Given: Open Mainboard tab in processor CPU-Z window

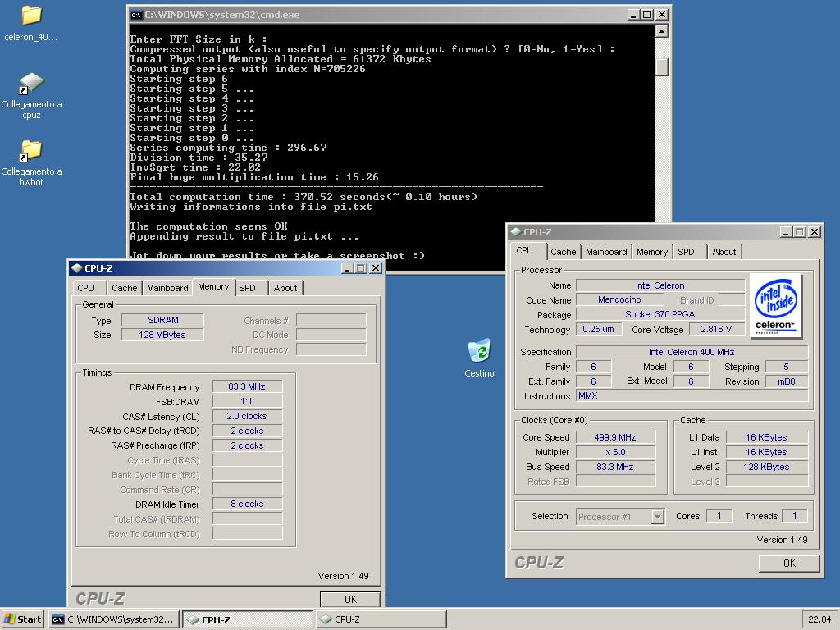Looking at the screenshot, I should 606,253.
